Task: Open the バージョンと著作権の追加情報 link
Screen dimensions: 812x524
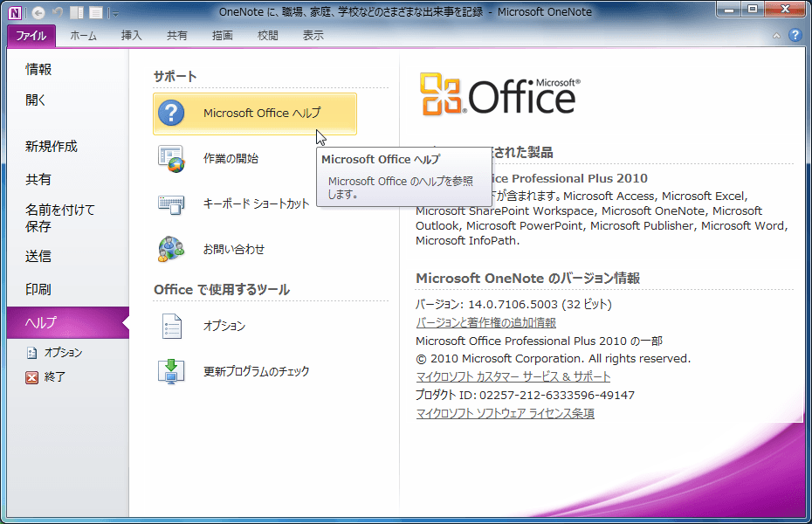Action: pos(485,323)
